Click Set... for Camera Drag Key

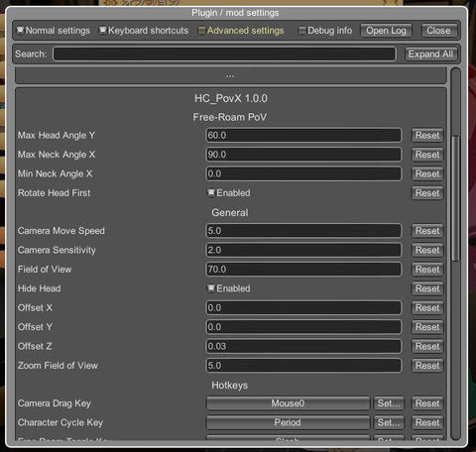[x=389, y=403]
